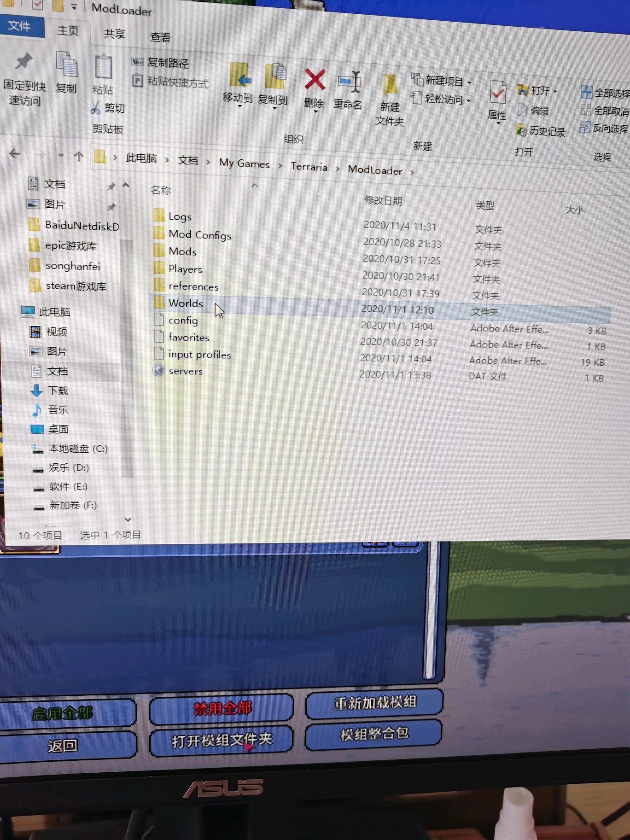Viewport: 630px width, 840px height.
Task: Expand the New Item (新建项目) dropdown
Action: pyautogui.click(x=469, y=83)
